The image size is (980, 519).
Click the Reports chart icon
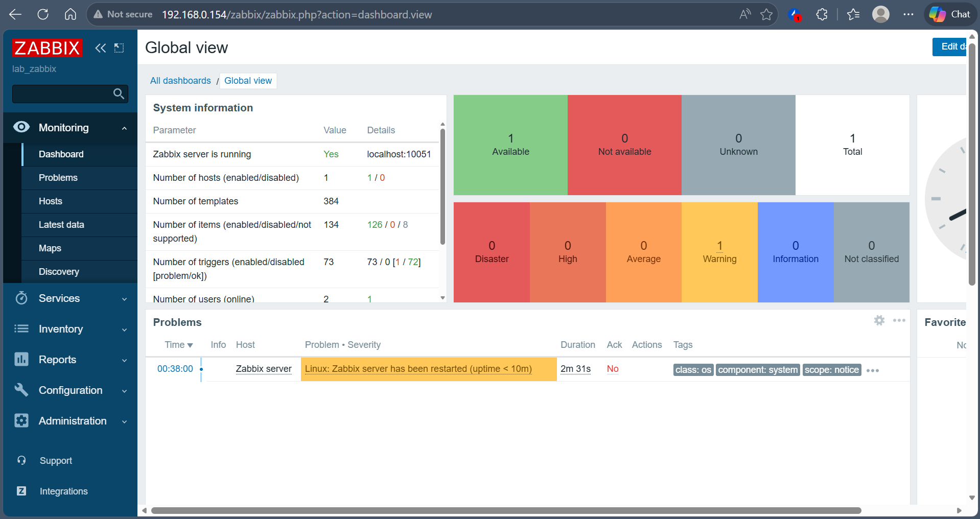(x=21, y=359)
